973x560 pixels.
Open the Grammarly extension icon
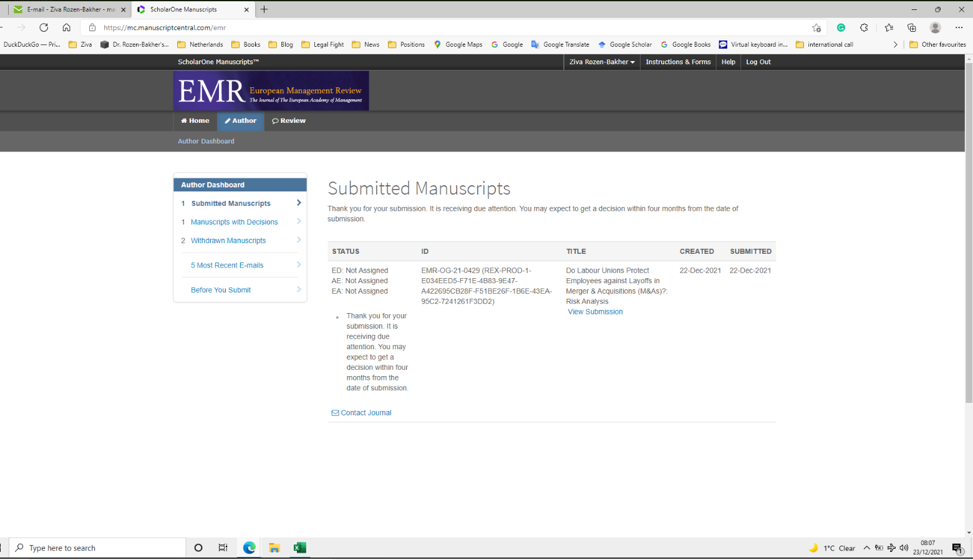tap(841, 27)
